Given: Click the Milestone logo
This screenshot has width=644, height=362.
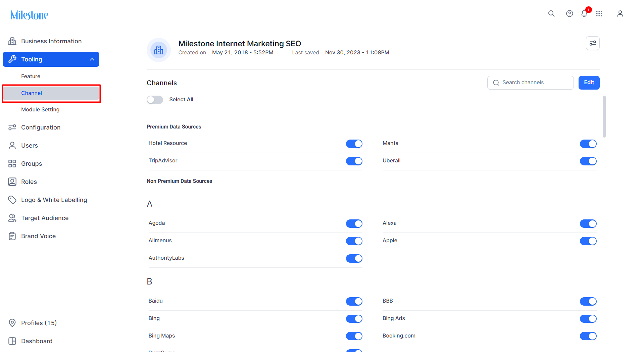Looking at the screenshot, I should (30, 15).
